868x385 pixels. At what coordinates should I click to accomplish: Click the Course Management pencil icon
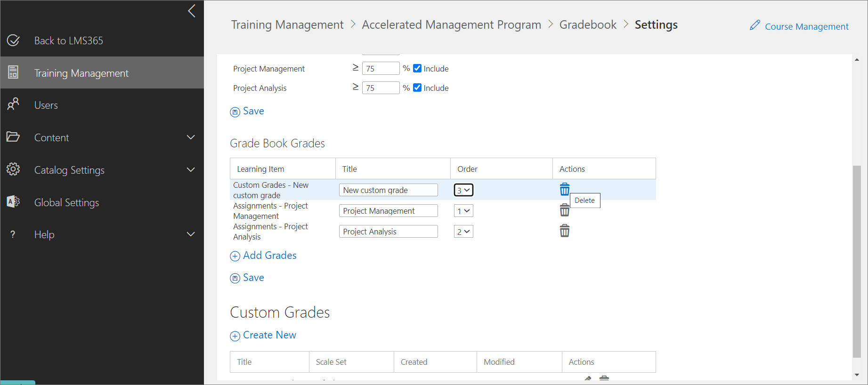click(x=754, y=25)
